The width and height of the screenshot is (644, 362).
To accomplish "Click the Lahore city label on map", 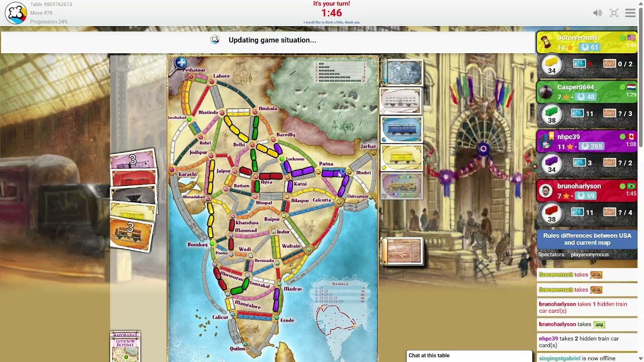I will pyautogui.click(x=221, y=76).
